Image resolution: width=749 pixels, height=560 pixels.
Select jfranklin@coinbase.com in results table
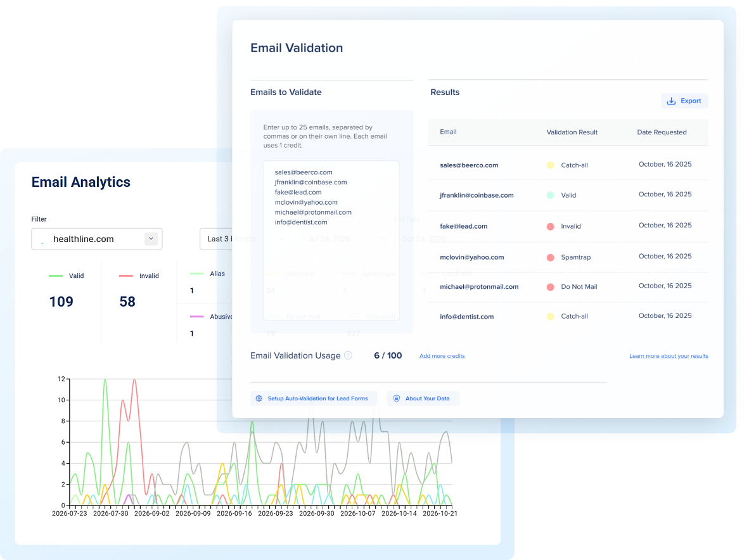tap(477, 195)
